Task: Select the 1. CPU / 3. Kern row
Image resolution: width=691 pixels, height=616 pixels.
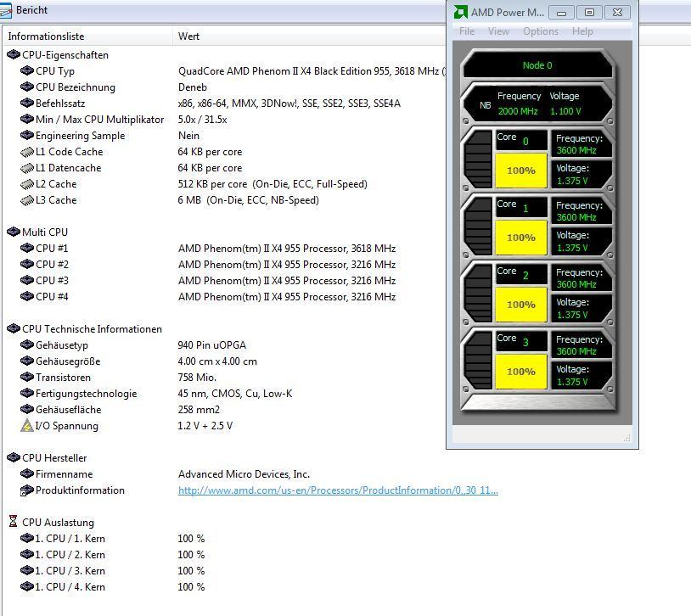Action: tap(112, 571)
